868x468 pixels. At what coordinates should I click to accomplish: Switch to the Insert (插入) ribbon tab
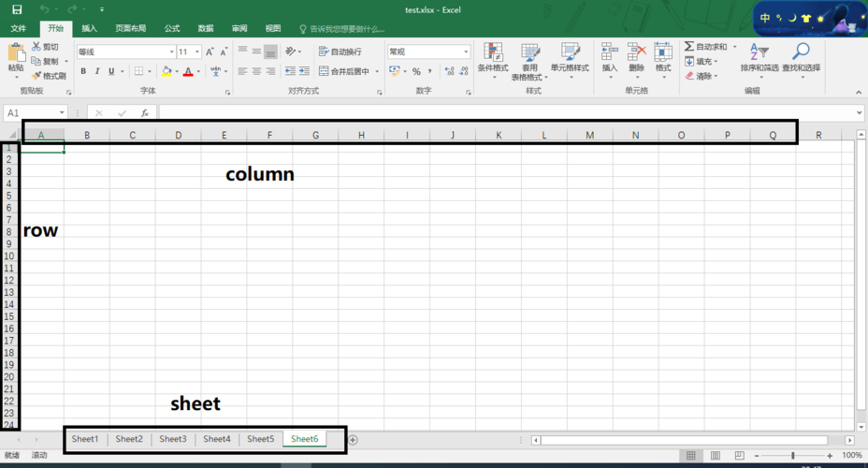[89, 29]
